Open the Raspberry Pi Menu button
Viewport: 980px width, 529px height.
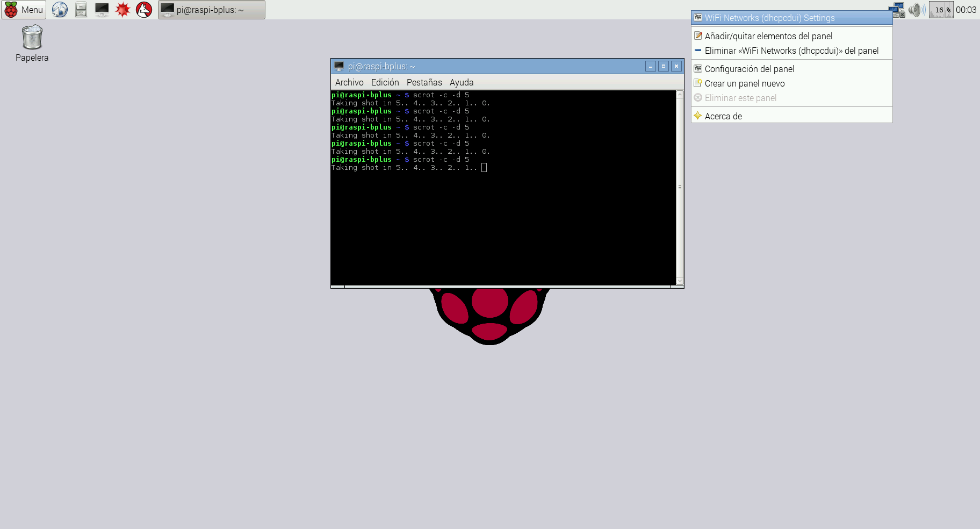pyautogui.click(x=24, y=10)
